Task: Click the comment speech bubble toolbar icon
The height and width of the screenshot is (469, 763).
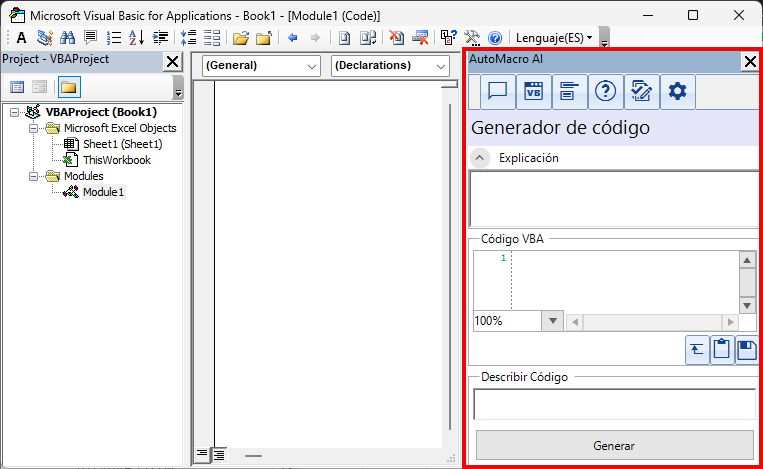Action: (x=91, y=37)
